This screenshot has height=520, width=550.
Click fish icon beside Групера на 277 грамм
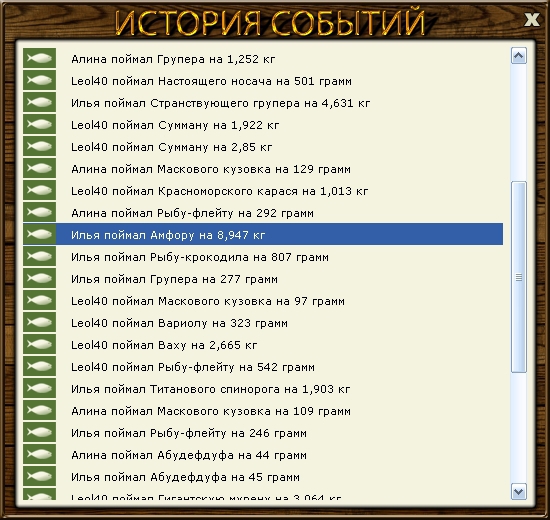(x=39, y=278)
